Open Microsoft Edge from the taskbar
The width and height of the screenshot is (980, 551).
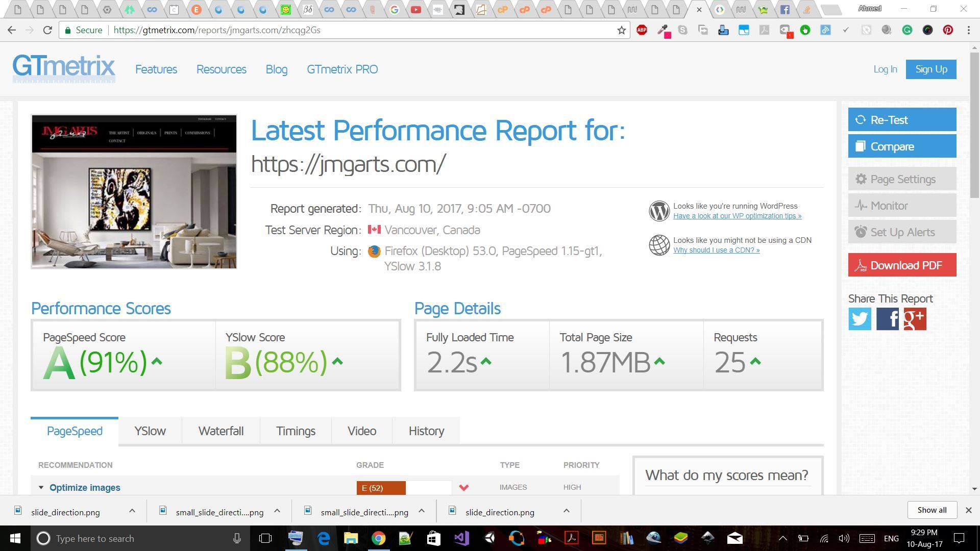(324, 538)
